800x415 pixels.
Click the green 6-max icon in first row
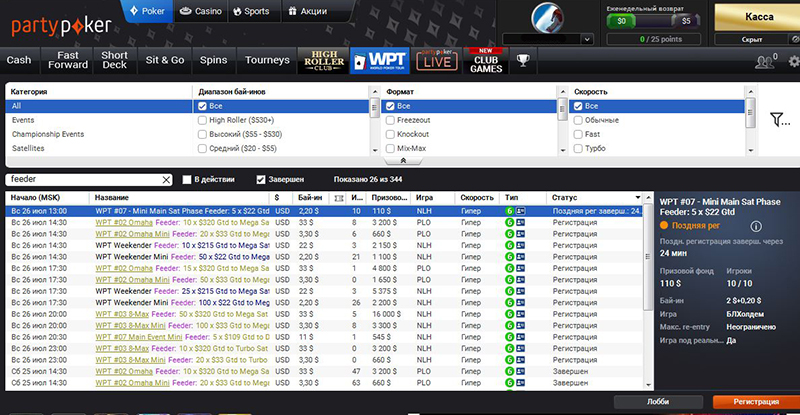pos(509,211)
